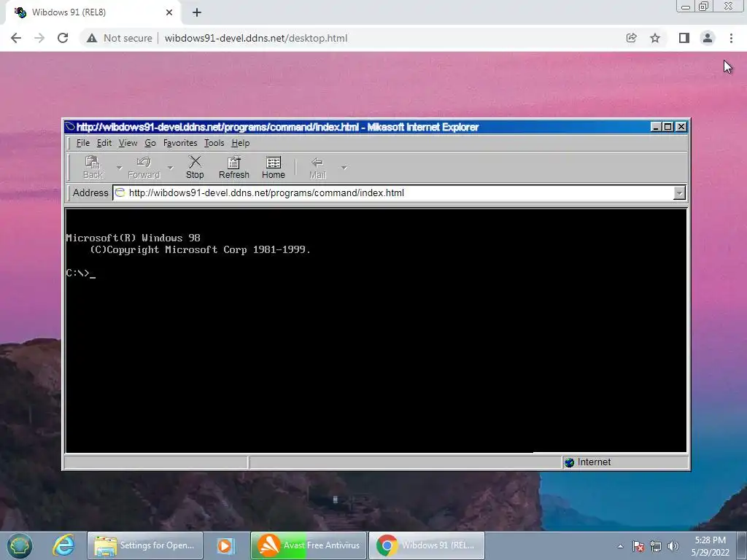Switch to Settings for Open... taskbar window
The image size is (747, 560).
pos(145,545)
